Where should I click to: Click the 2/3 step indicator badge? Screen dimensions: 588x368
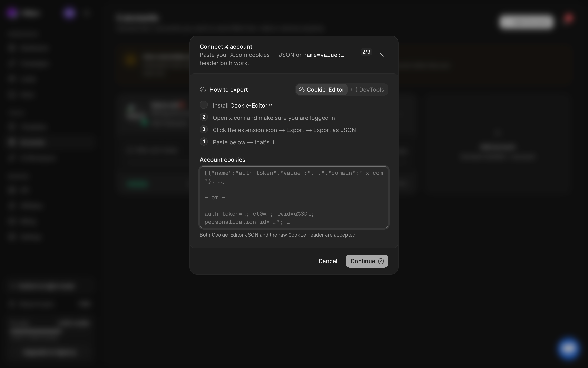366,52
